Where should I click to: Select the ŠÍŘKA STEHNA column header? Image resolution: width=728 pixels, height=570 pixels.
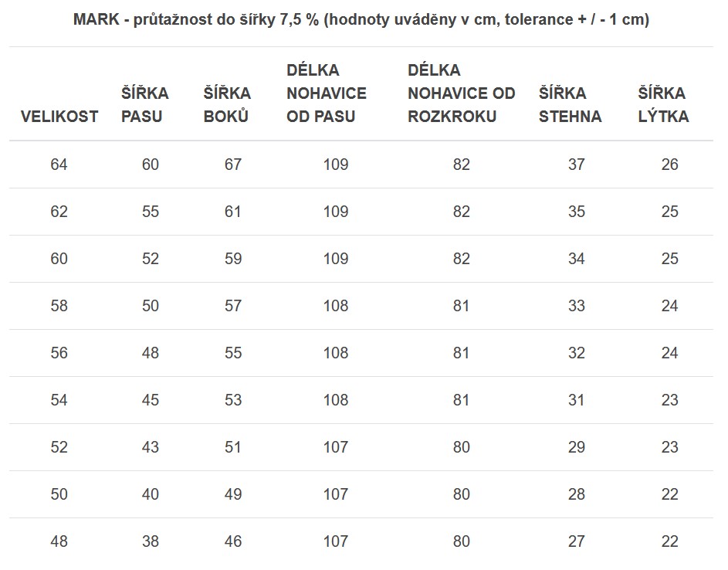coord(571,104)
